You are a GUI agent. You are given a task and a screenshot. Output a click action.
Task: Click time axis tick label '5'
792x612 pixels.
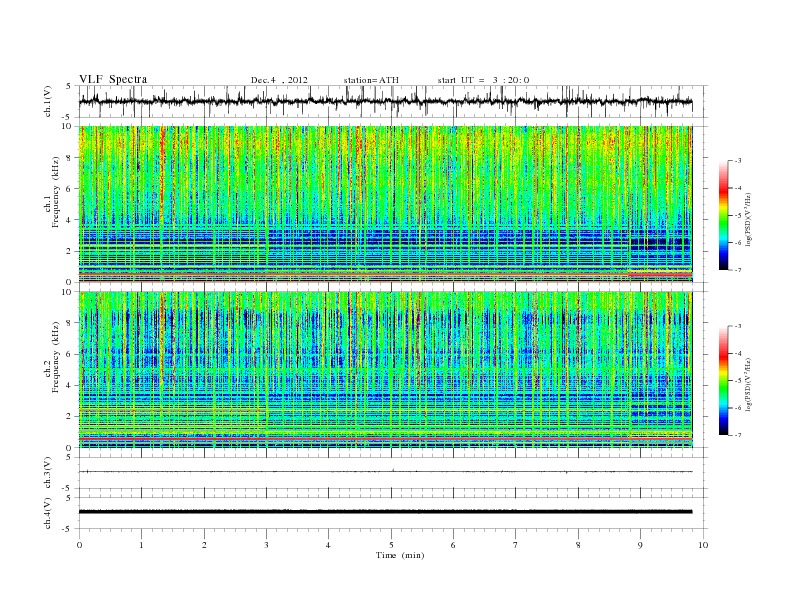click(391, 545)
